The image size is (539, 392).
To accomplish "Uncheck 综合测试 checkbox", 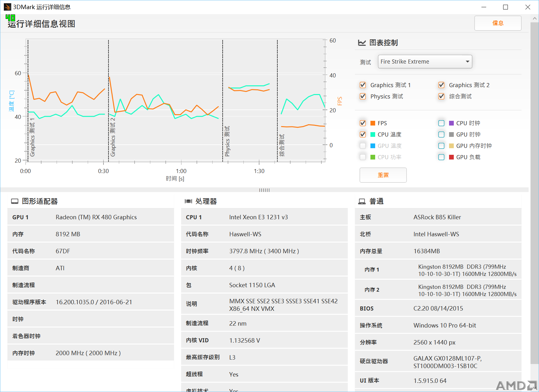I will 442,96.
